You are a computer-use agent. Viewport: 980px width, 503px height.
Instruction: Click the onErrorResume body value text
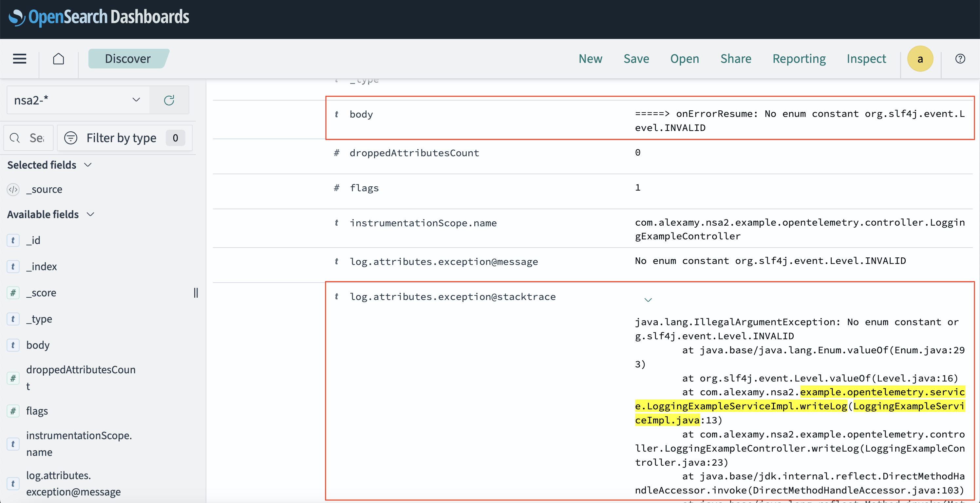800,121
